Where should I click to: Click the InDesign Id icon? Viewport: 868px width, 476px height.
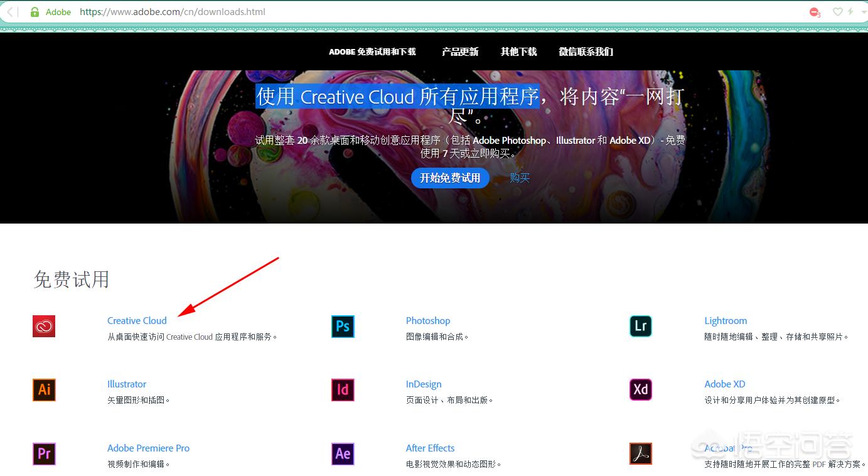tap(343, 389)
